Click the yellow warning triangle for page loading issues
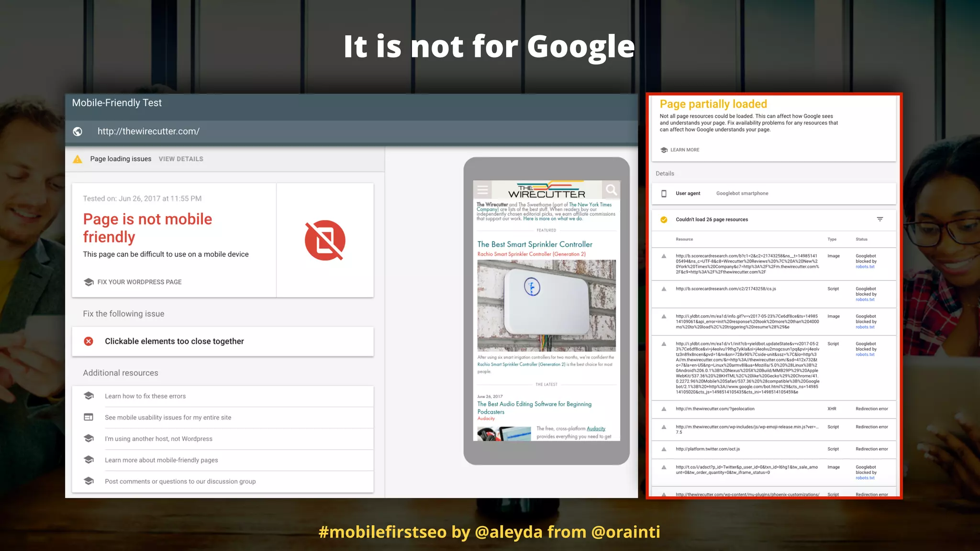 78,159
